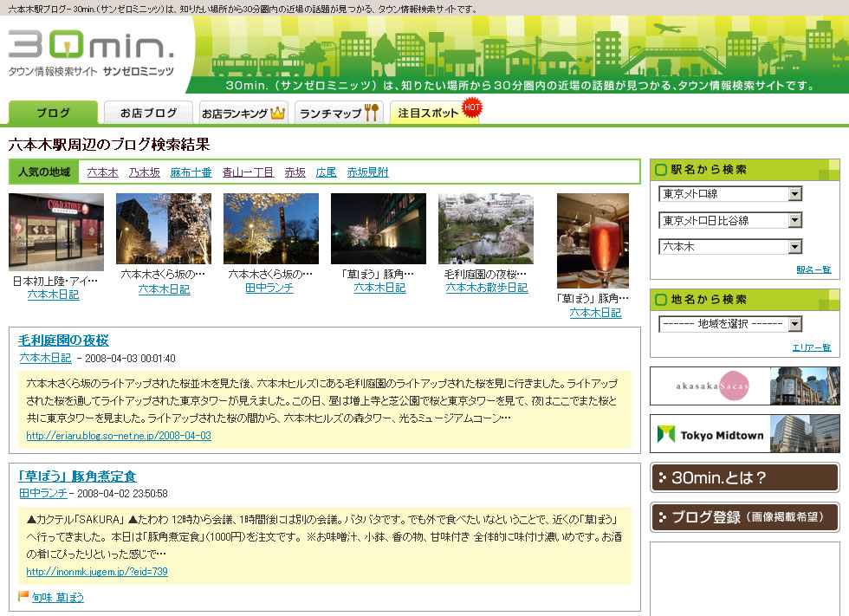The width and height of the screenshot is (849, 616).
Task: Click the 2008-04-02 23:50:58 timestamp
Action: pyautogui.click(x=122, y=494)
